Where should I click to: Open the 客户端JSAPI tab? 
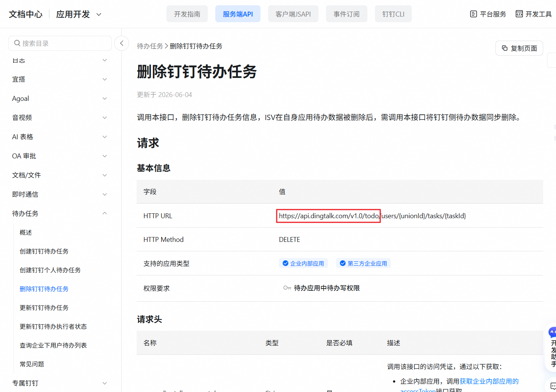tap(293, 14)
